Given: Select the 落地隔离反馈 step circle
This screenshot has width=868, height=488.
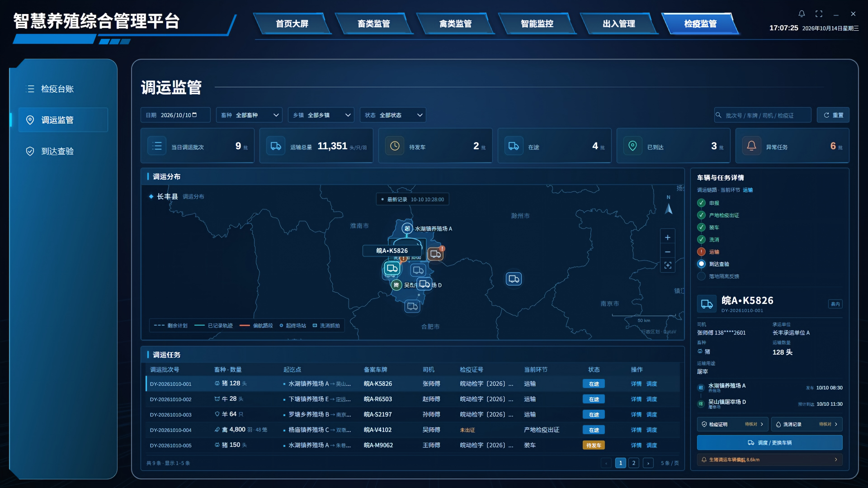Looking at the screenshot, I should click(x=701, y=276).
